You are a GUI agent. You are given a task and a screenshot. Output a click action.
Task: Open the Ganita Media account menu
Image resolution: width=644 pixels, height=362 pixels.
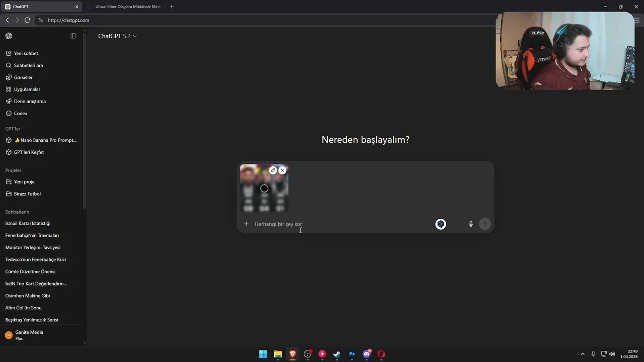(41, 335)
